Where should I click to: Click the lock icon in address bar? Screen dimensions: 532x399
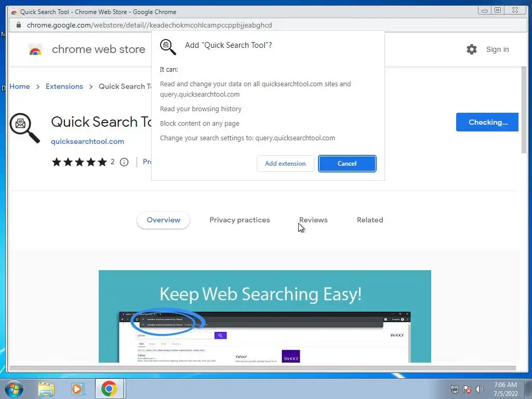pyautogui.click(x=19, y=25)
